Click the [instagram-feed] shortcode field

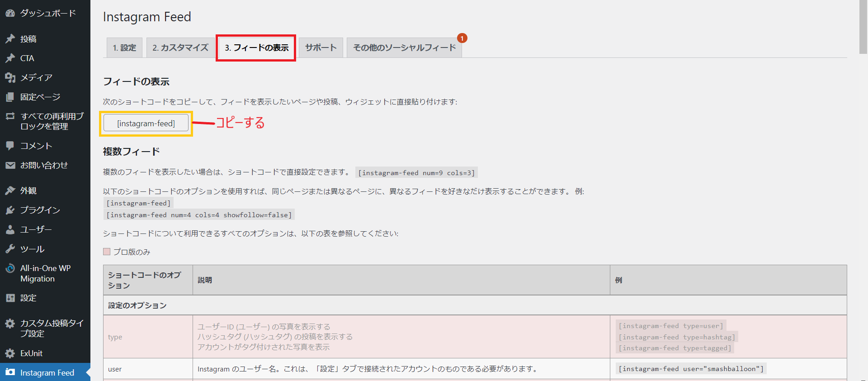146,123
